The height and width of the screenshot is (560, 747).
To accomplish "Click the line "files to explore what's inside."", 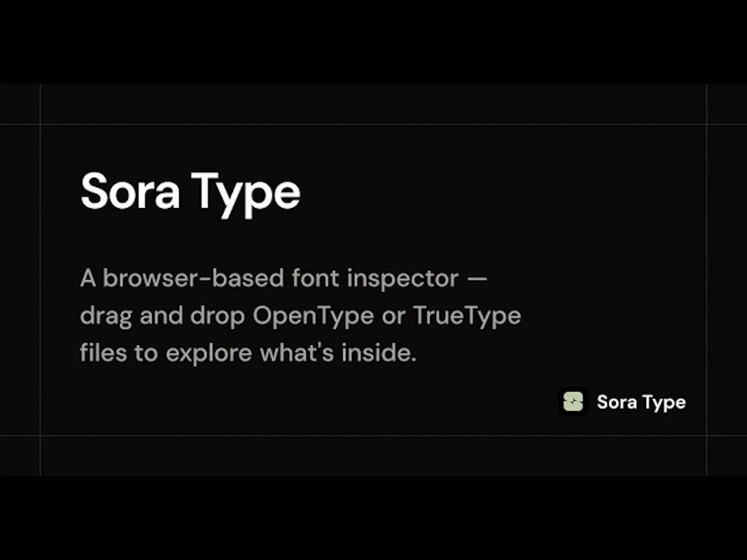I will point(248,353).
